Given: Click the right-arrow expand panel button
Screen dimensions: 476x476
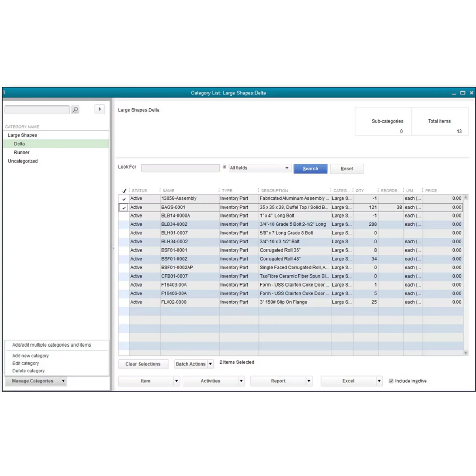Looking at the screenshot, I should click(99, 109).
